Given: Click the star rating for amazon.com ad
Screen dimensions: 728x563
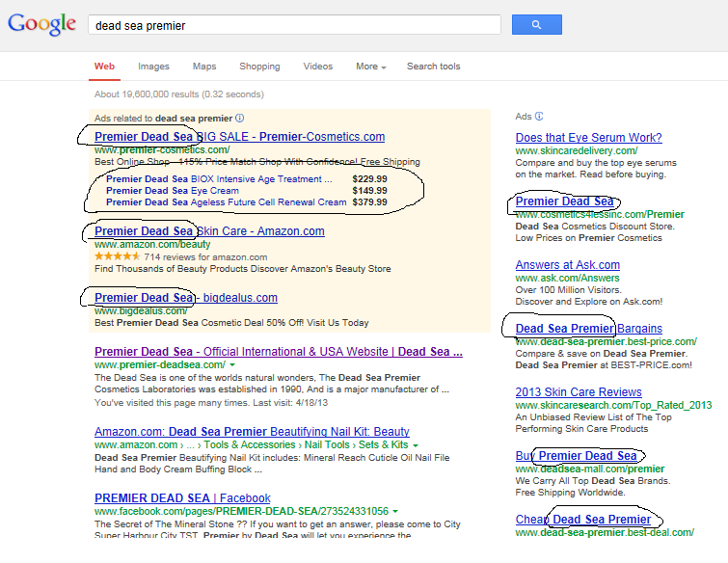Looking at the screenshot, I should (117, 256).
